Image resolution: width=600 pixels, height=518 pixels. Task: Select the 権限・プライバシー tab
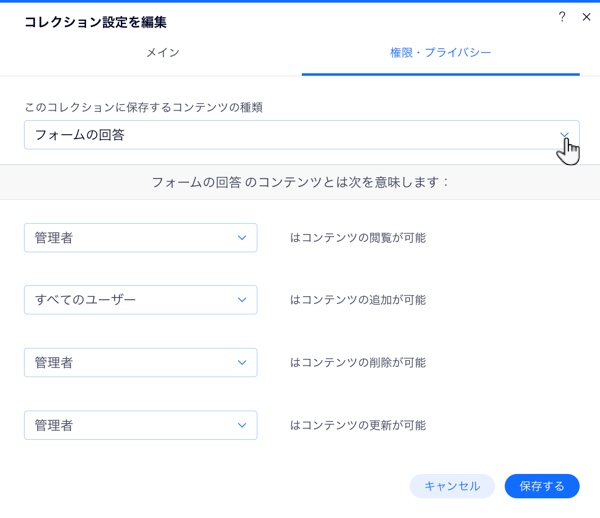[x=440, y=52]
